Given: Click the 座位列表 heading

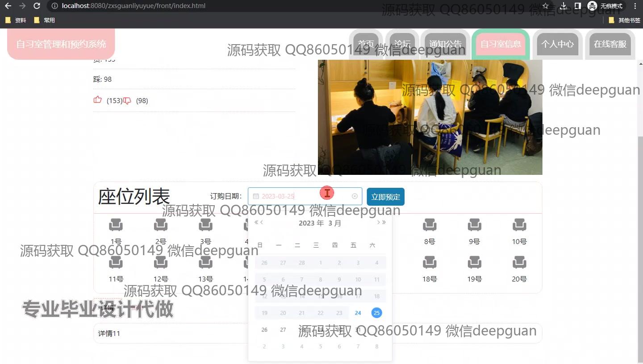Looking at the screenshot, I should (x=134, y=196).
